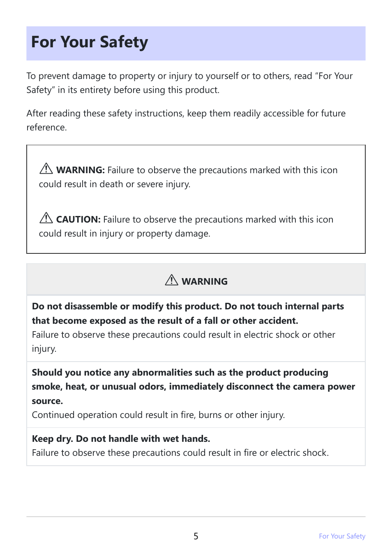Viewport: 392px width, 557px height.
Task: Click the 'Should you notice any abnormalities' warning
Action: 194,387
